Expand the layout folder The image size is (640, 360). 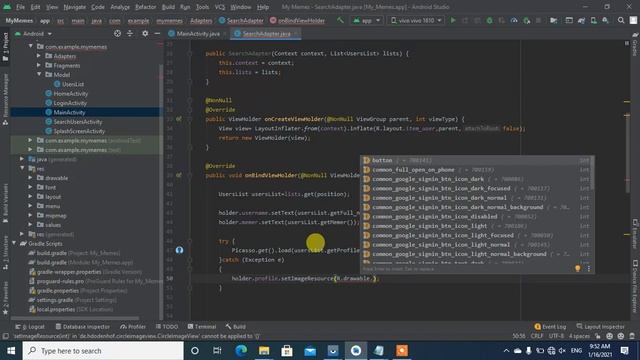pyautogui.click(x=31, y=196)
